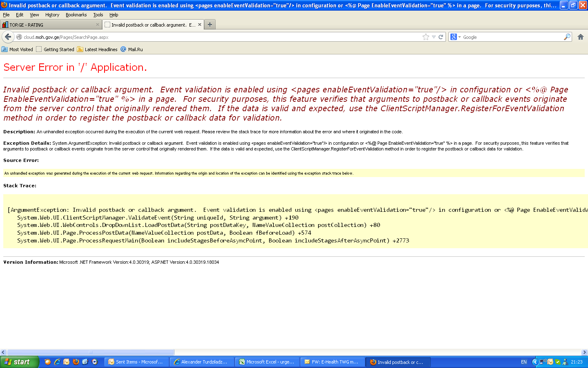Close the Invalid postback tab
The height and width of the screenshot is (368, 588).
(x=200, y=25)
